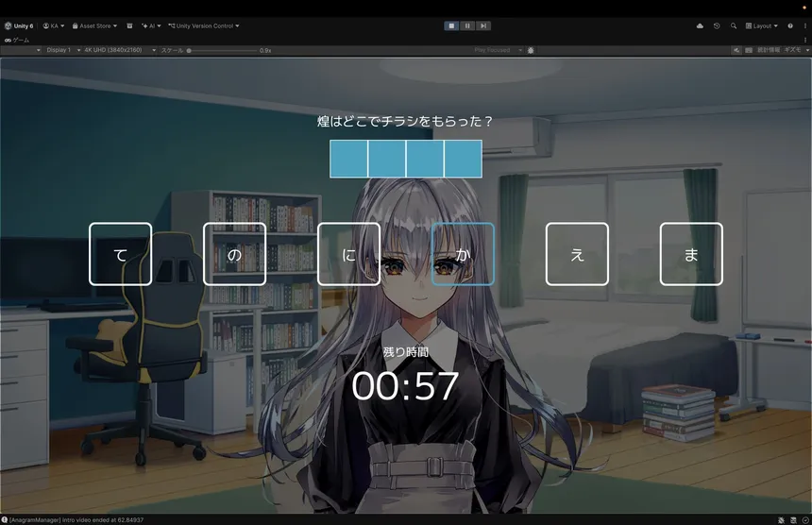The image size is (812, 525).
Task: Toggle the keyboard shortcuts icon
Action: 749,50
